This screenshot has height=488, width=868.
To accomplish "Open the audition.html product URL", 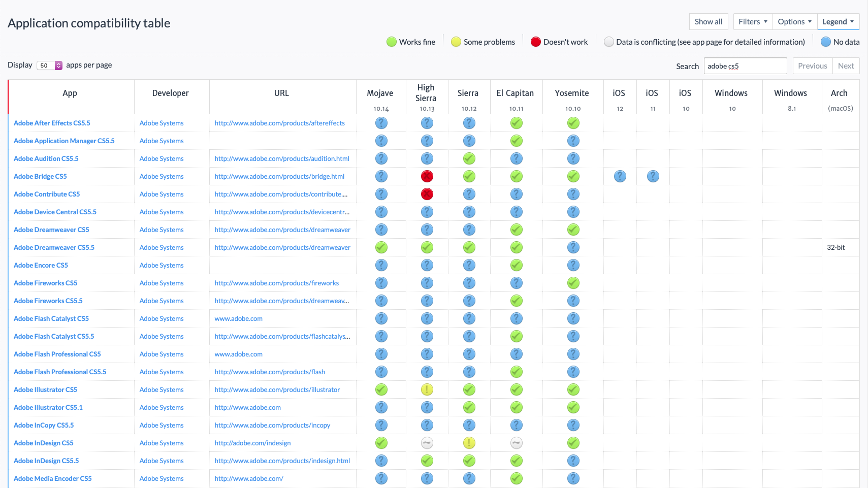I will click(x=282, y=158).
